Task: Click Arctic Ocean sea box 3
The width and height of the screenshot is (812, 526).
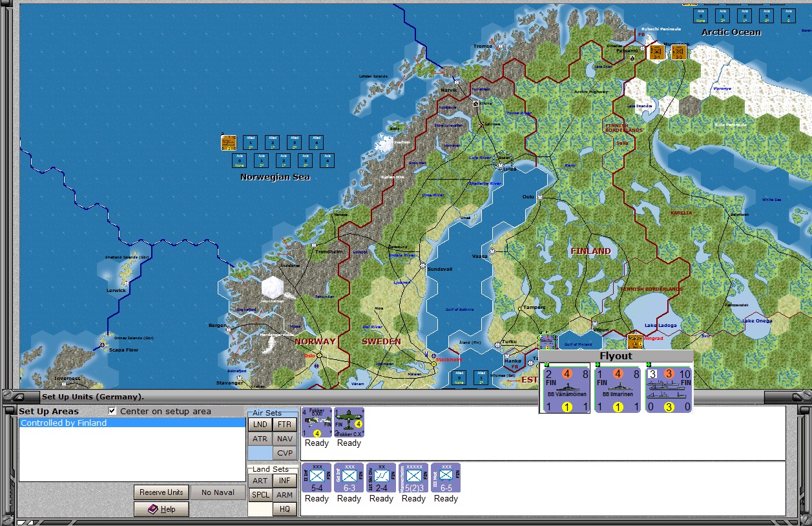Action: [767, 16]
